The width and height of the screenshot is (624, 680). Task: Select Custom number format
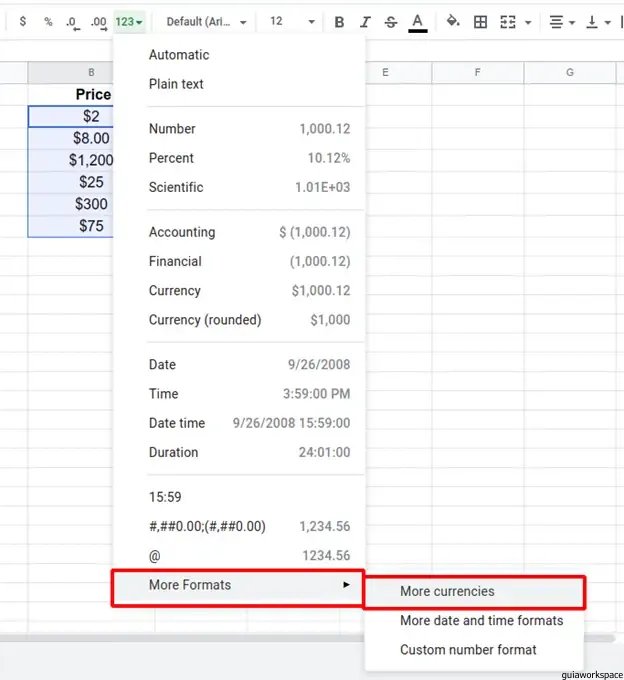click(474, 650)
